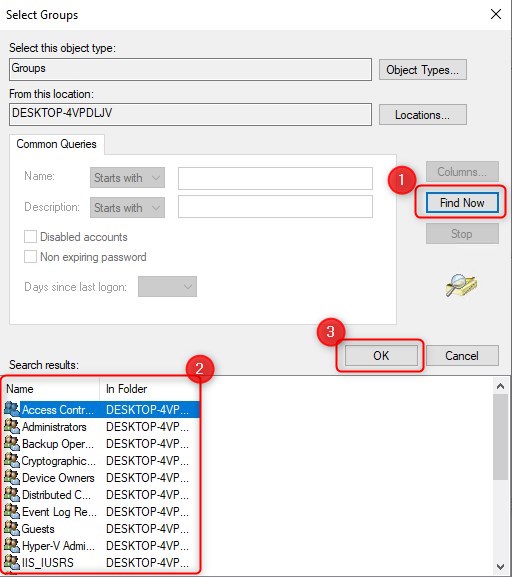
Task: Open the Name Starts with dropdown
Action: (x=127, y=178)
